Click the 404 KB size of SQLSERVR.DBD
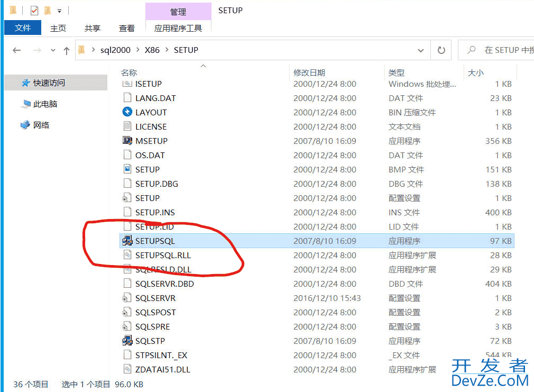The width and height of the screenshot is (534, 392). [498, 284]
